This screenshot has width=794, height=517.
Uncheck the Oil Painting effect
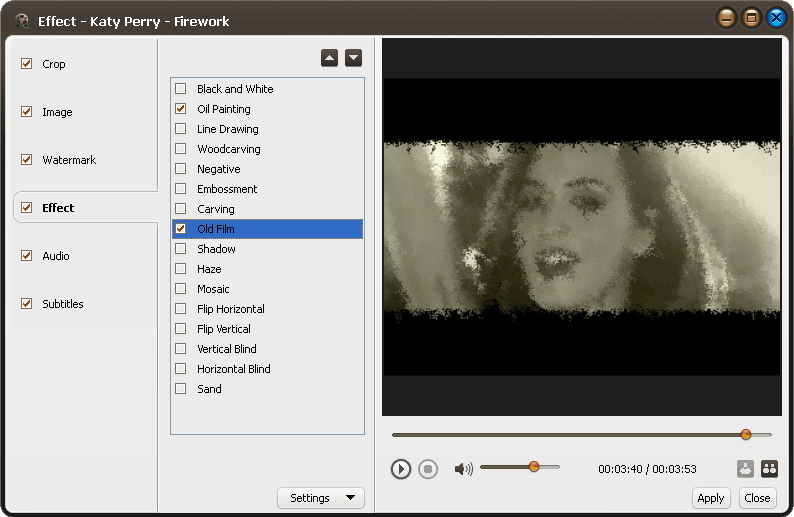point(181,109)
